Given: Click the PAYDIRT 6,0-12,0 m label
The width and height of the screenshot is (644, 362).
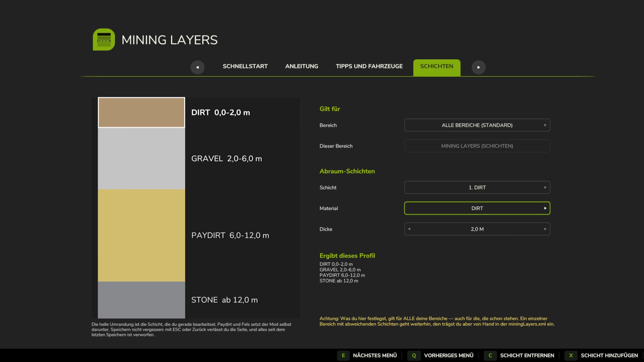Looking at the screenshot, I should coord(230,235).
